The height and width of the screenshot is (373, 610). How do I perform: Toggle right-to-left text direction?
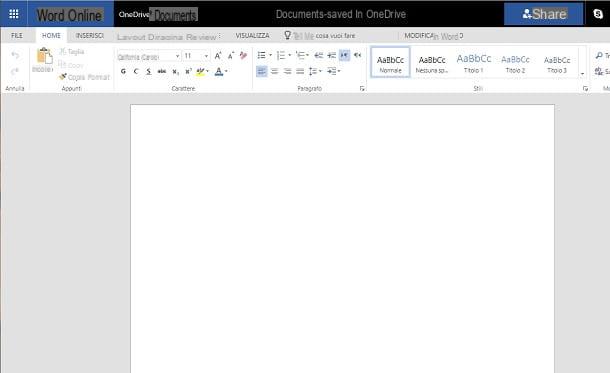(358, 55)
